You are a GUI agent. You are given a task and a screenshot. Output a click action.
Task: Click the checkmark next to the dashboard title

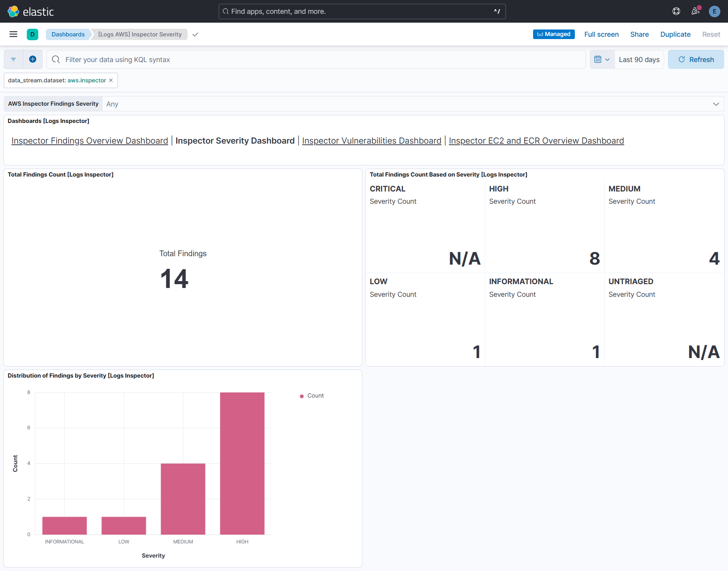(x=195, y=34)
